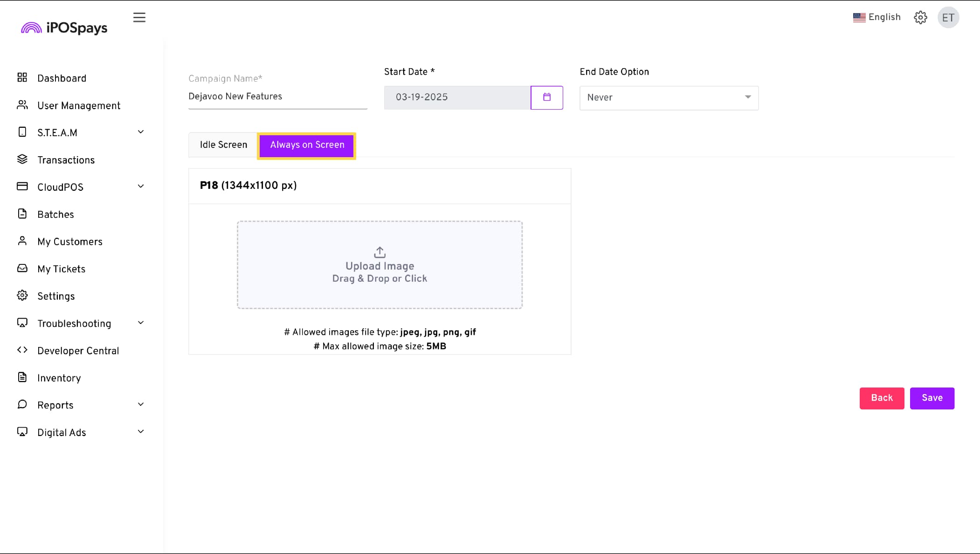Open the Start Date calendar picker
Screen dimensions: 980x554
coord(546,97)
